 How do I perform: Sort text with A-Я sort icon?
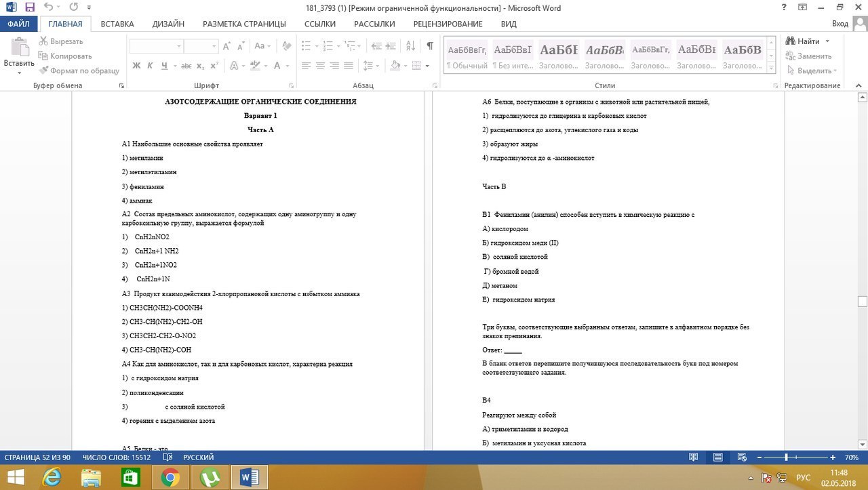click(410, 46)
